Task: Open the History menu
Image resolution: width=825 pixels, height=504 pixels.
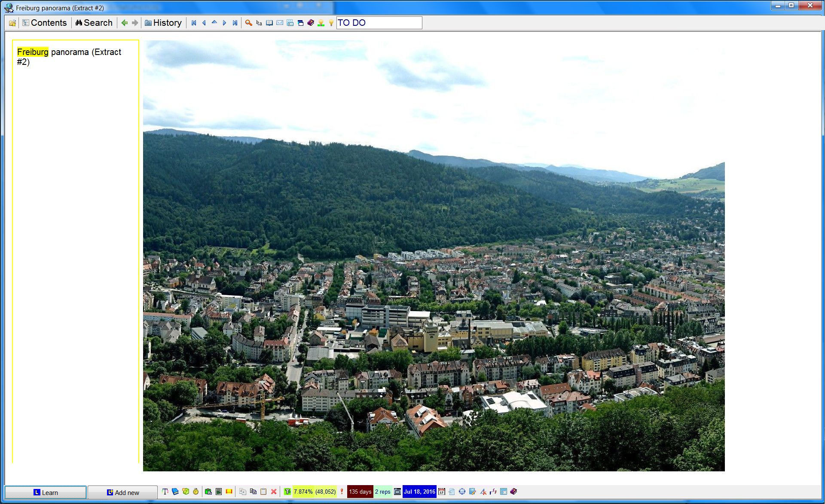Action: pyautogui.click(x=163, y=23)
